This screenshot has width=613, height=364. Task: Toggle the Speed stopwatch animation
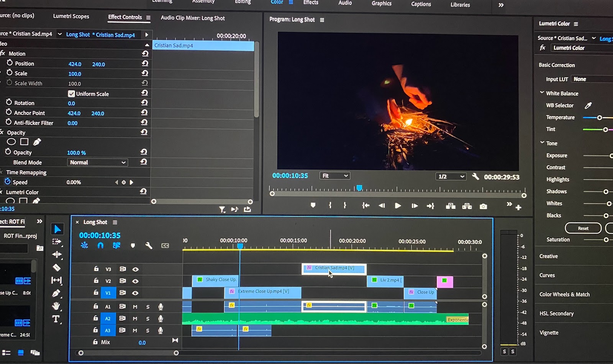tap(8, 182)
